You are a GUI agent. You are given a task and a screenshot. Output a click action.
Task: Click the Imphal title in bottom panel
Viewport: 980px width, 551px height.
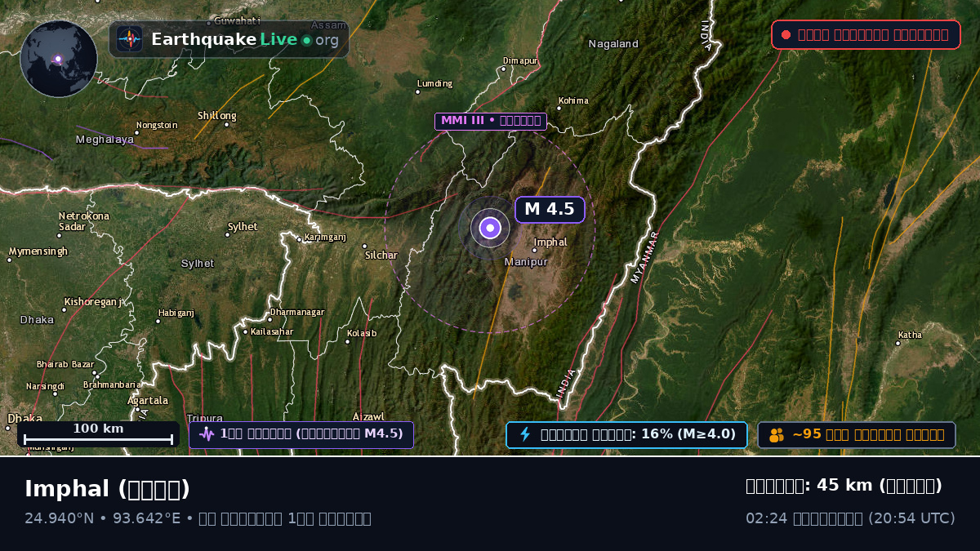pos(107,489)
